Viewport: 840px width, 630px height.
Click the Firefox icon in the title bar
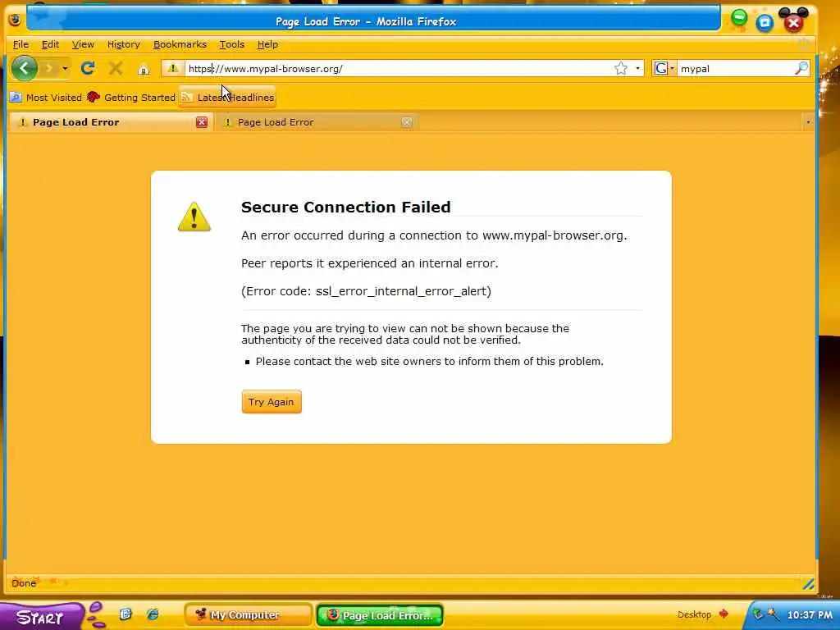[15, 21]
